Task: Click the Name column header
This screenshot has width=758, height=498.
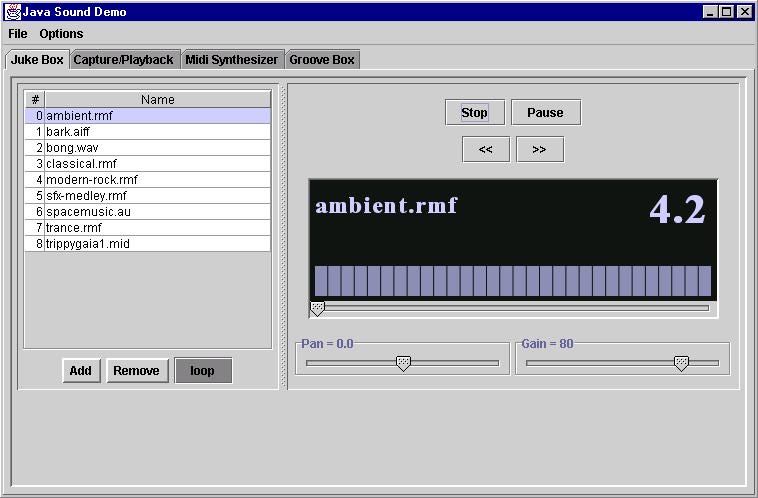Action: [x=157, y=100]
